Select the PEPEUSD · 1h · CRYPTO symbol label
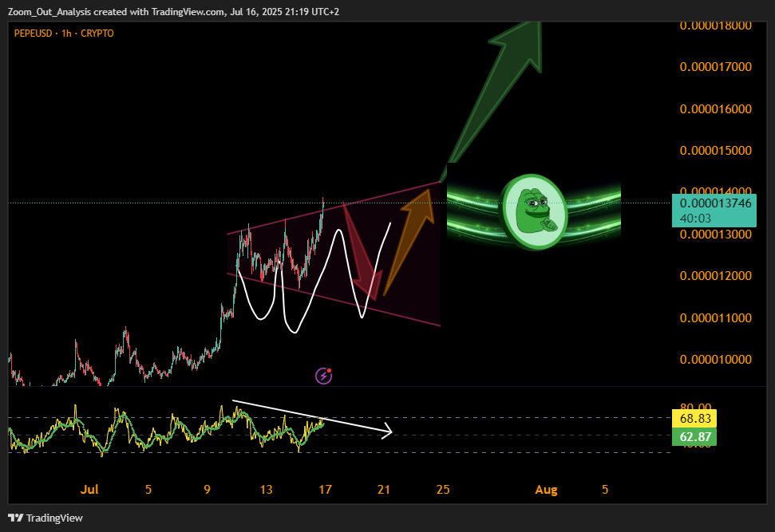This screenshot has width=775, height=532. [64, 33]
